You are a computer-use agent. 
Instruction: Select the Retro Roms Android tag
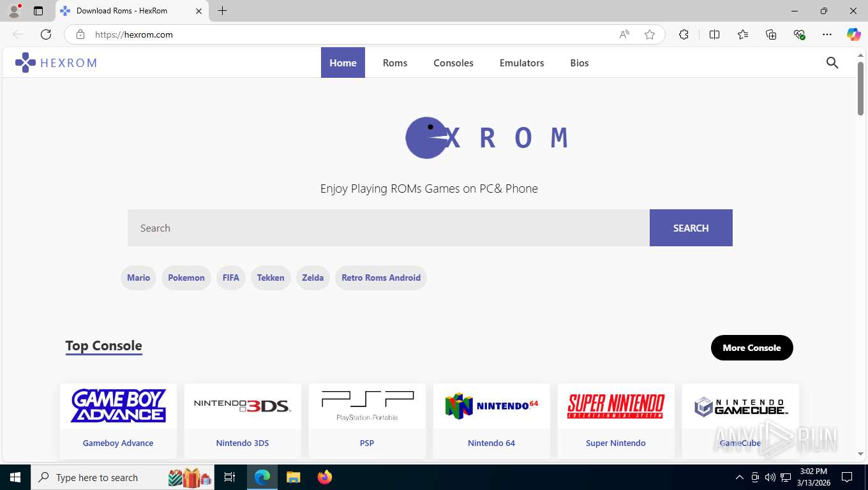click(x=381, y=278)
